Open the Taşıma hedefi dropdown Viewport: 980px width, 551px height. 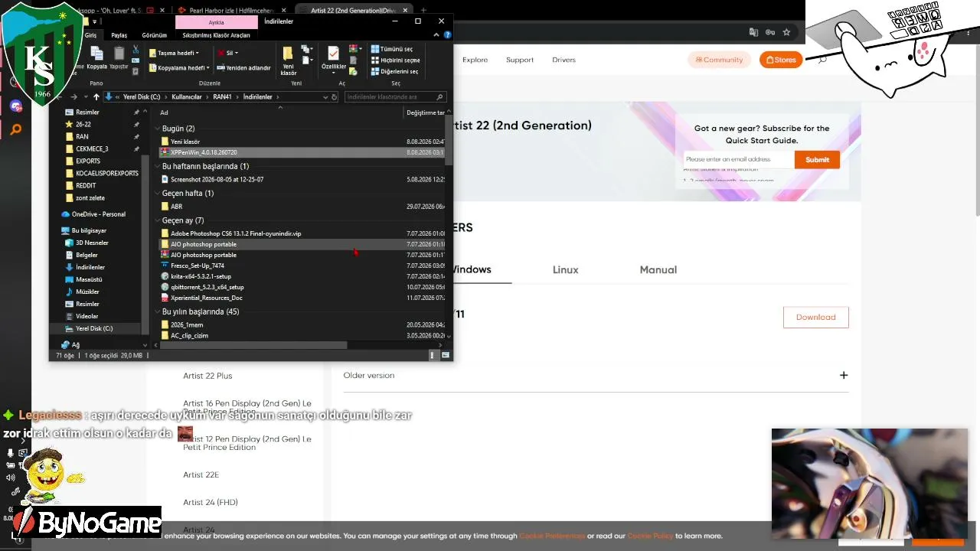tap(174, 53)
